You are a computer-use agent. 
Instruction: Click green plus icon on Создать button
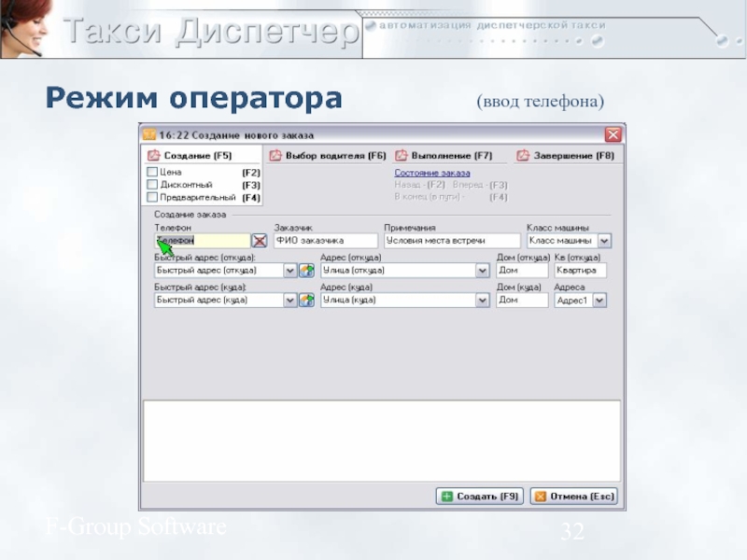click(447, 497)
